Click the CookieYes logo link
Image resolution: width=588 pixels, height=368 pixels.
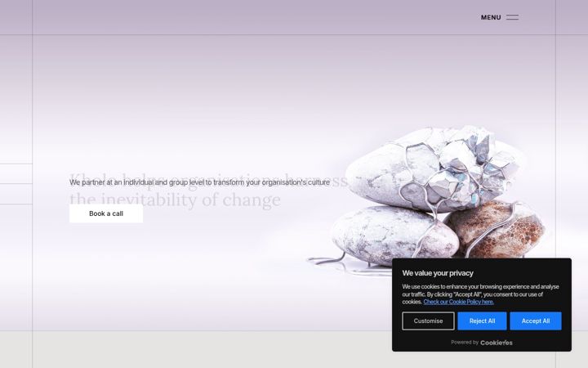tap(497, 343)
